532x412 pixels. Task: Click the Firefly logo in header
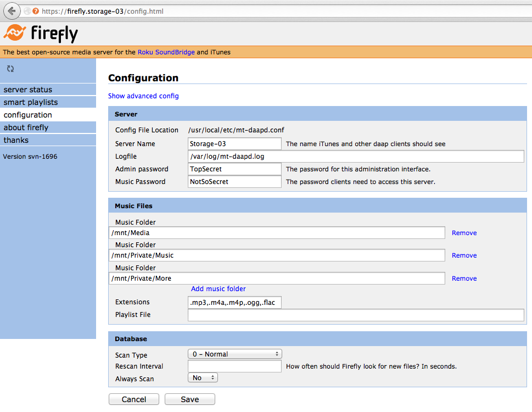(x=41, y=34)
